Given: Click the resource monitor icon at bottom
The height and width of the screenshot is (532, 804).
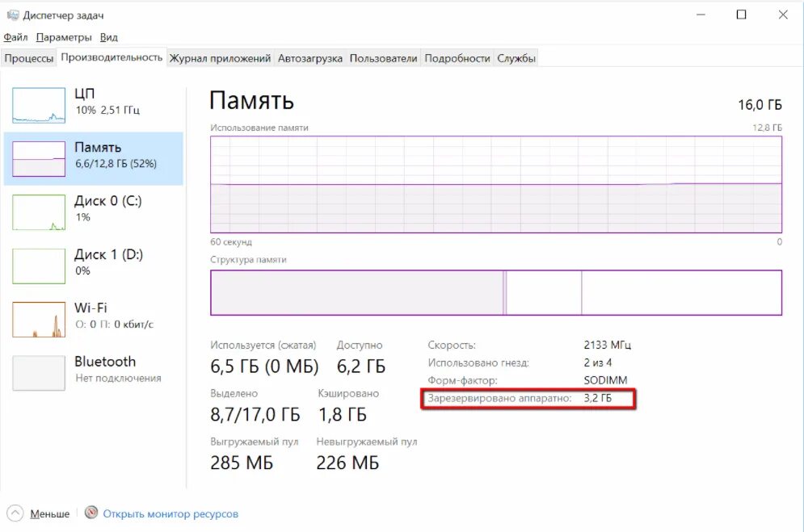Looking at the screenshot, I should coord(91,513).
